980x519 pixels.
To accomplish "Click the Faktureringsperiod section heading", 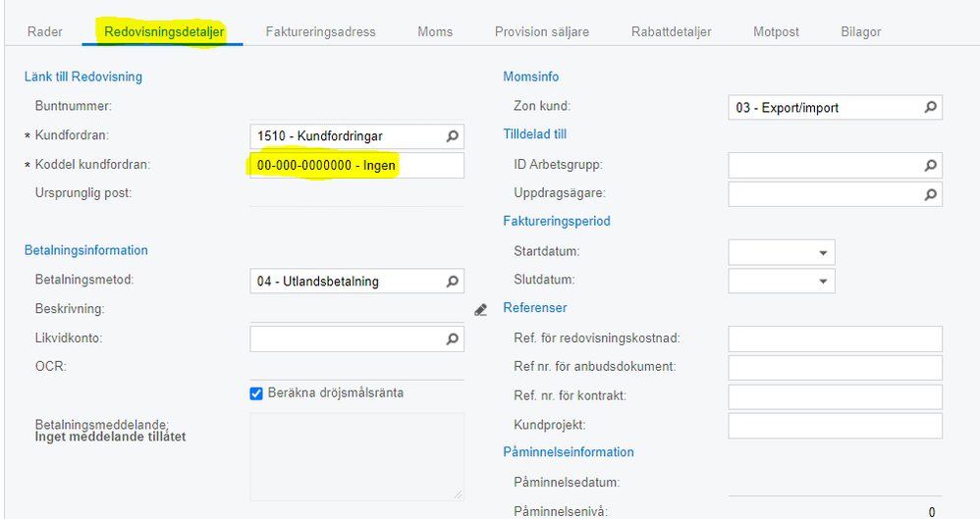I will [x=557, y=221].
